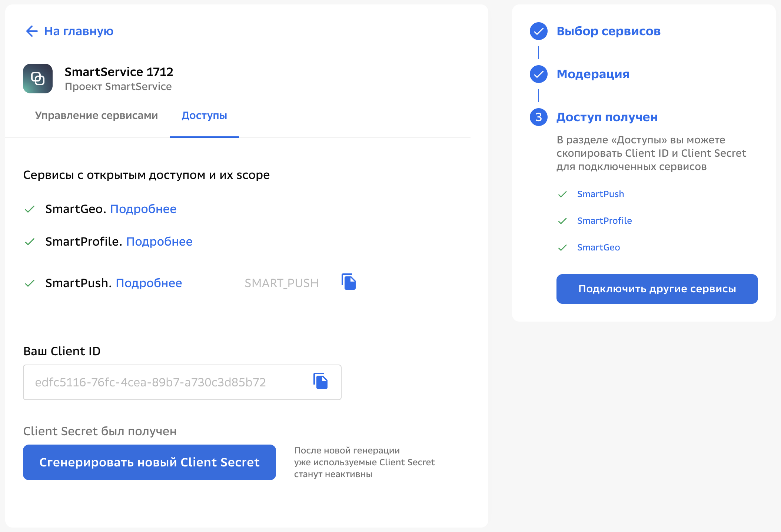This screenshot has width=781, height=532.
Task: Switch to Управление сервисами tab
Action: (x=96, y=115)
